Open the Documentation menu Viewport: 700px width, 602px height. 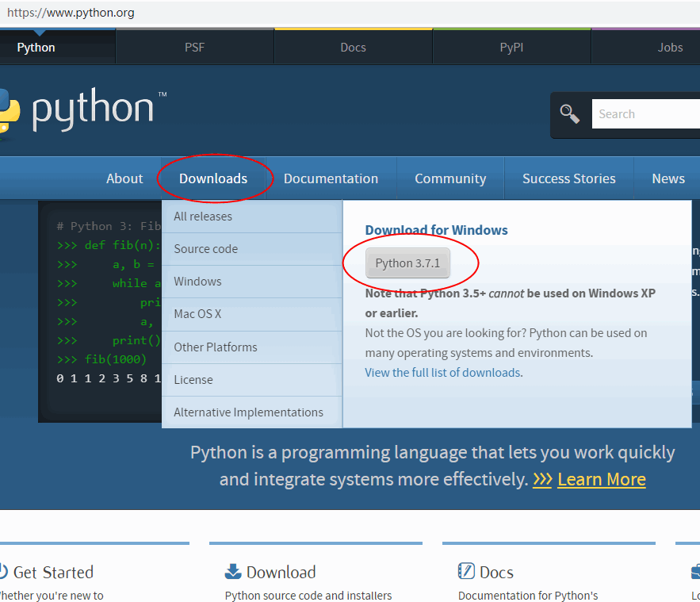[331, 178]
